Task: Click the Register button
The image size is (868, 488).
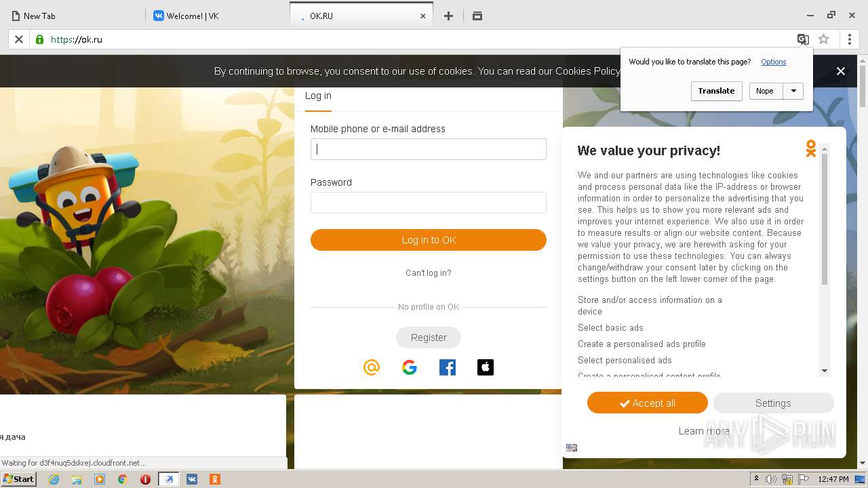Action: [429, 338]
